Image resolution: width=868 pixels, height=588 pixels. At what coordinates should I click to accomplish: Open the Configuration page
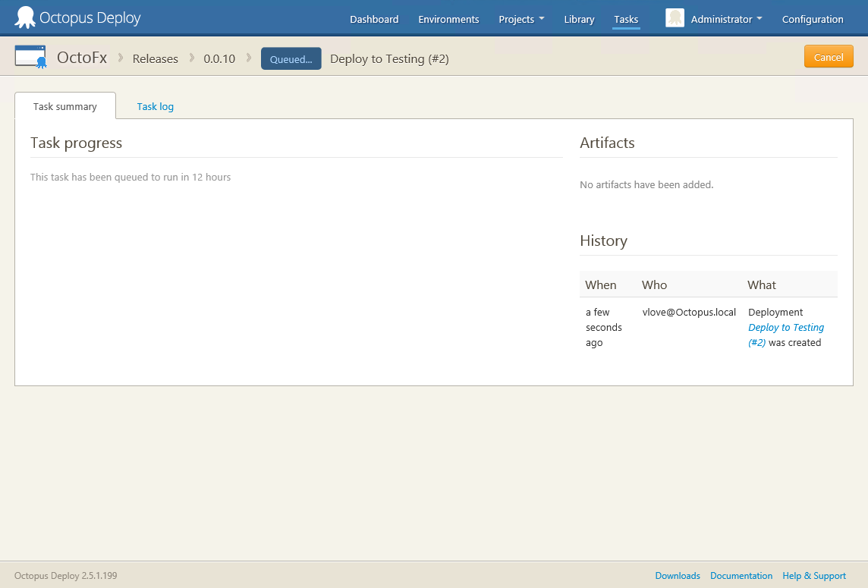(813, 20)
